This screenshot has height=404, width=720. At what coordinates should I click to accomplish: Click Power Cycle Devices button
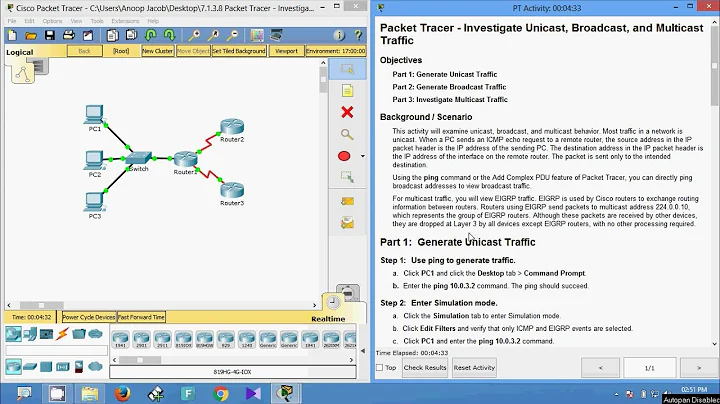(89, 317)
